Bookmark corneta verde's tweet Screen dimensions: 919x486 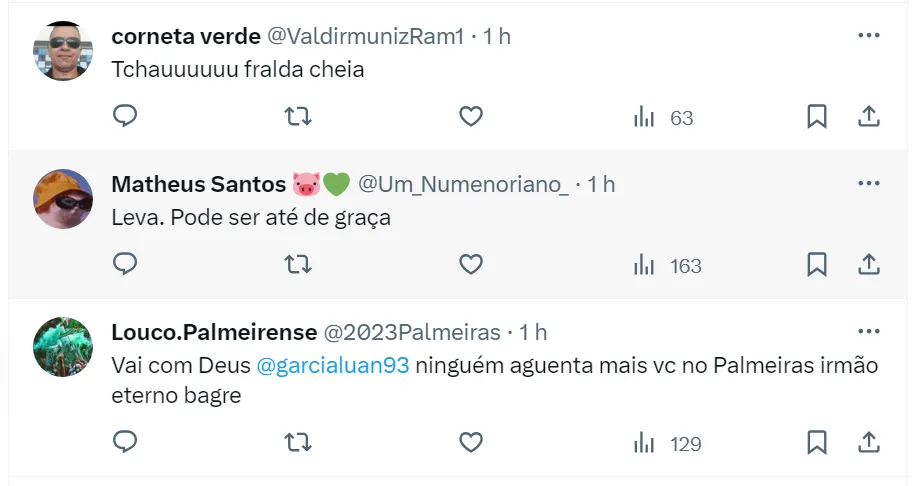click(817, 117)
